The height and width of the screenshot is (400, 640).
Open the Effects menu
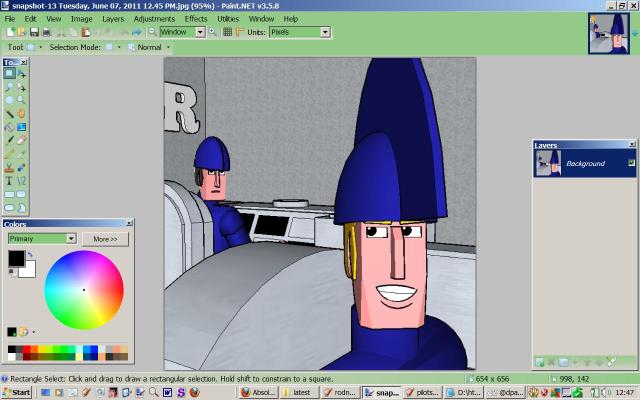point(196,18)
